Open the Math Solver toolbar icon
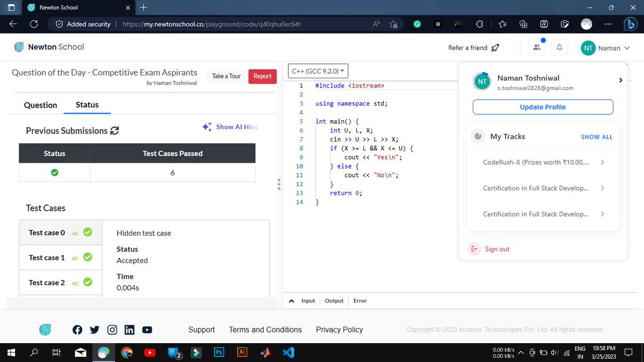The width and height of the screenshot is (644, 362). click(544, 24)
